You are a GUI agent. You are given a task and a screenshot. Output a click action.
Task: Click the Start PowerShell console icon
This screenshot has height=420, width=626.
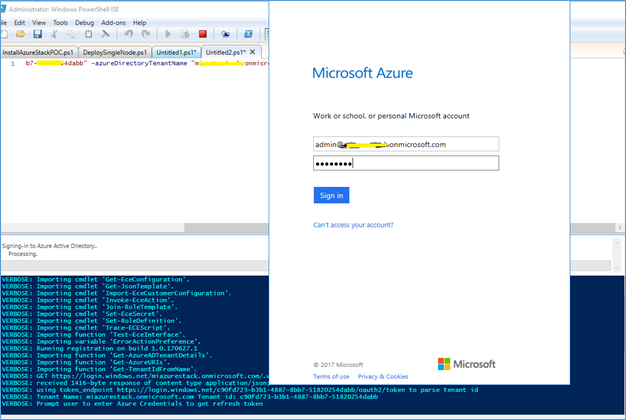(x=248, y=34)
